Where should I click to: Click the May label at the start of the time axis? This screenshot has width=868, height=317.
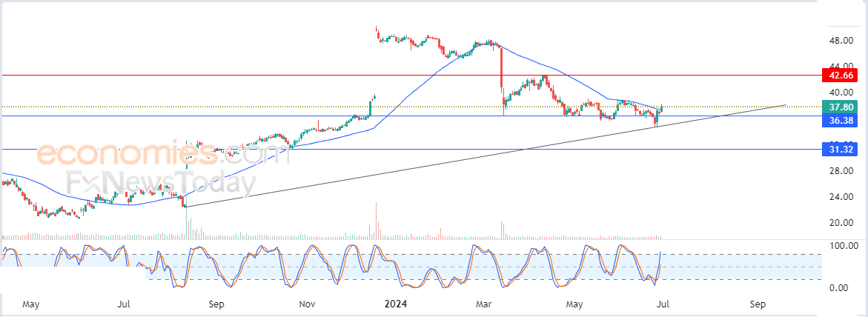tap(31, 305)
